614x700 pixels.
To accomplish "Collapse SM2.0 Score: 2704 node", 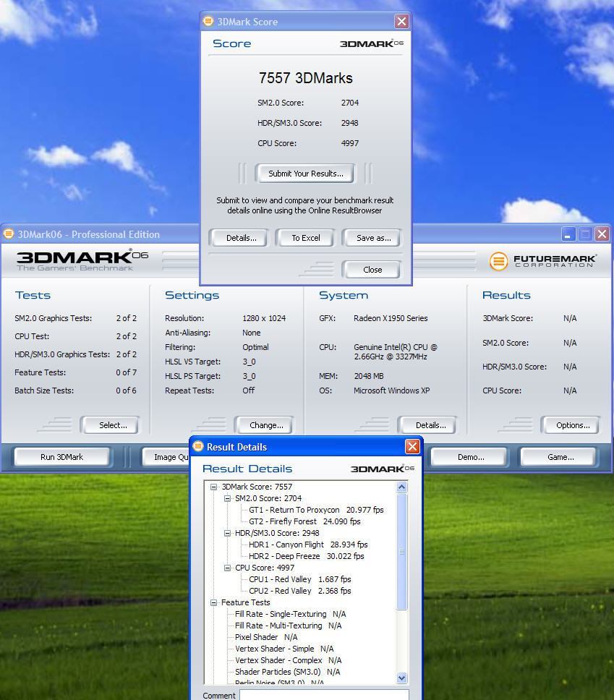I will point(227,498).
